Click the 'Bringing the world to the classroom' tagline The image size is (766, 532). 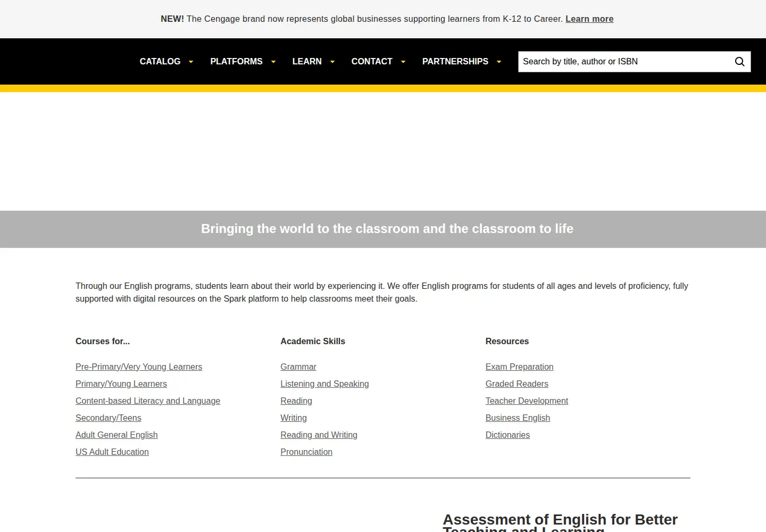387,229
